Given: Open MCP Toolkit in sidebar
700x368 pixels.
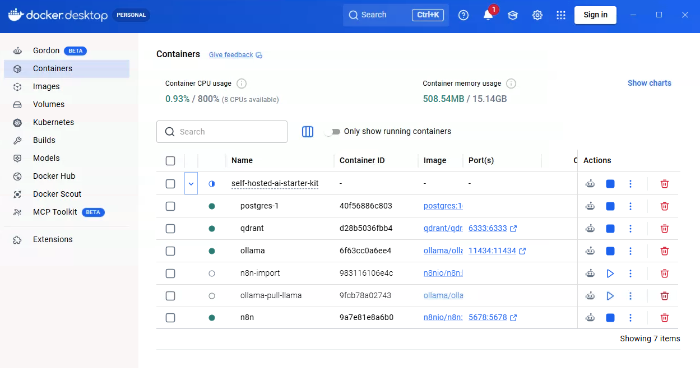Looking at the screenshot, I should point(67,212).
